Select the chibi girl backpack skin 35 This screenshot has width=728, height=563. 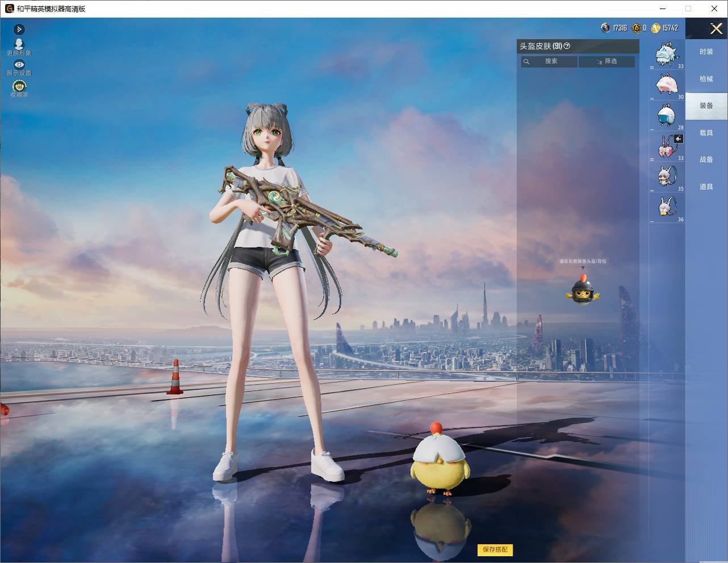(x=667, y=178)
